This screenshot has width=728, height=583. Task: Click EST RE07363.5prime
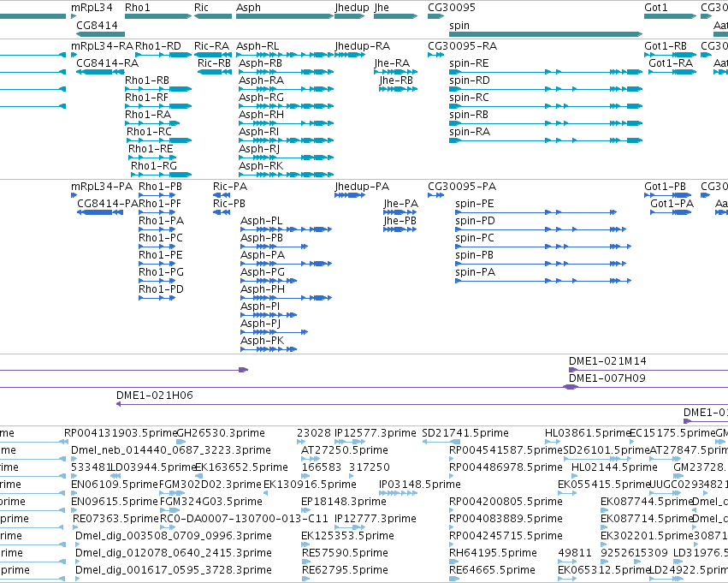click(x=115, y=519)
